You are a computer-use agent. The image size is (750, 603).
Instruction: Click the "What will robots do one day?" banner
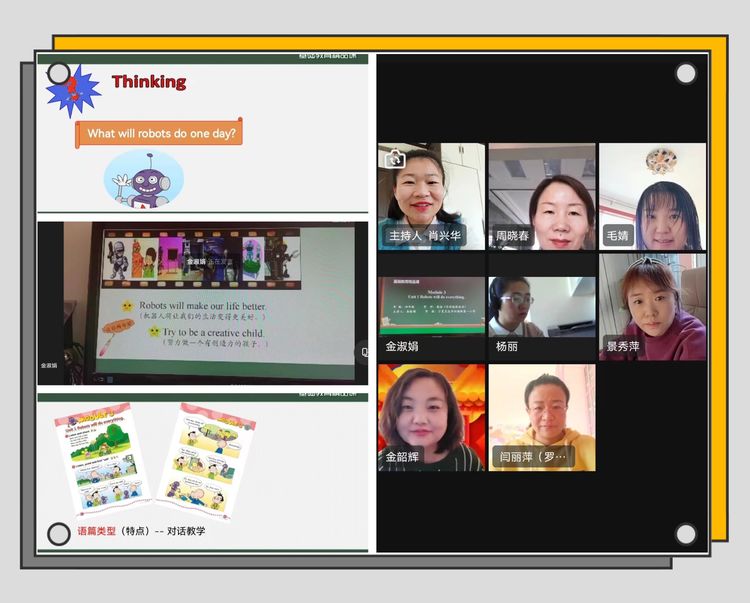pos(159,133)
